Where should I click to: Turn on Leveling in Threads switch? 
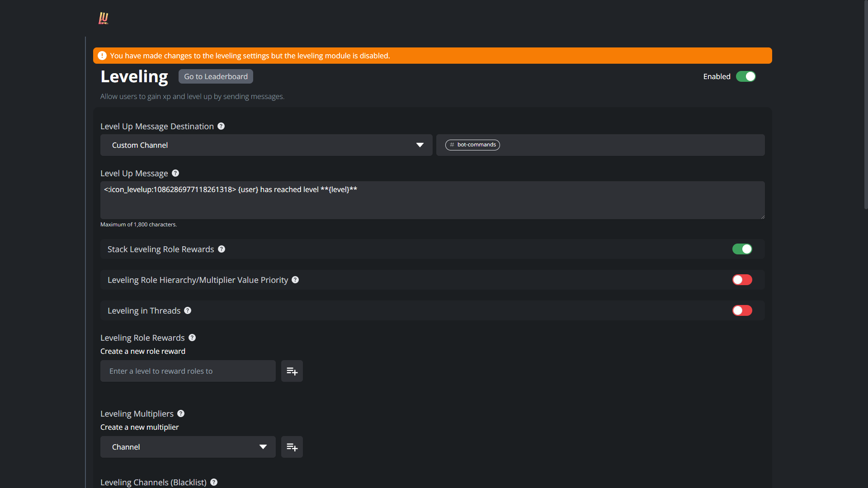click(x=742, y=311)
